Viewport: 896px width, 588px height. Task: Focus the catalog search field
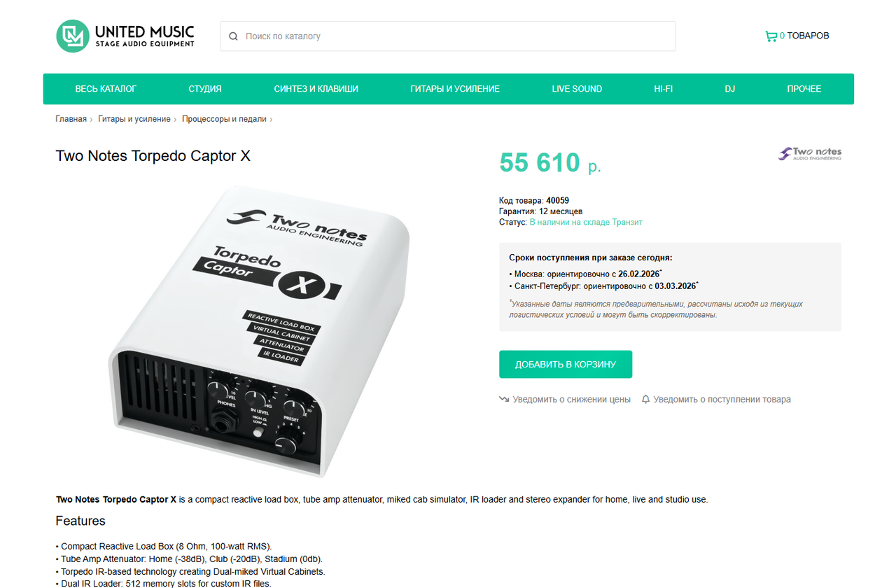click(x=448, y=36)
